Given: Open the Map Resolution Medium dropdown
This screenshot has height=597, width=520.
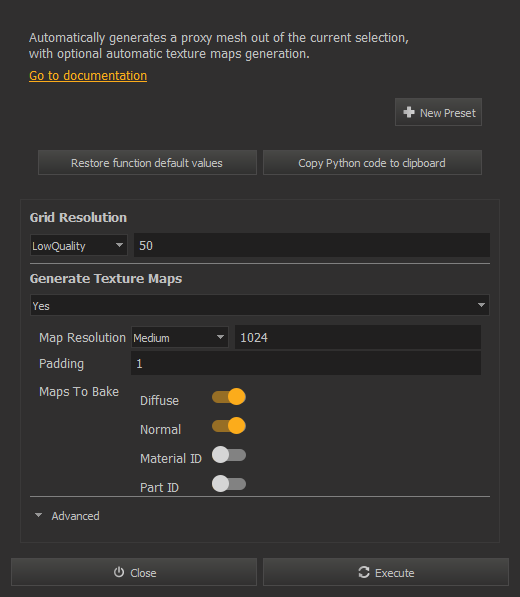Looking at the screenshot, I should pyautogui.click(x=180, y=337).
